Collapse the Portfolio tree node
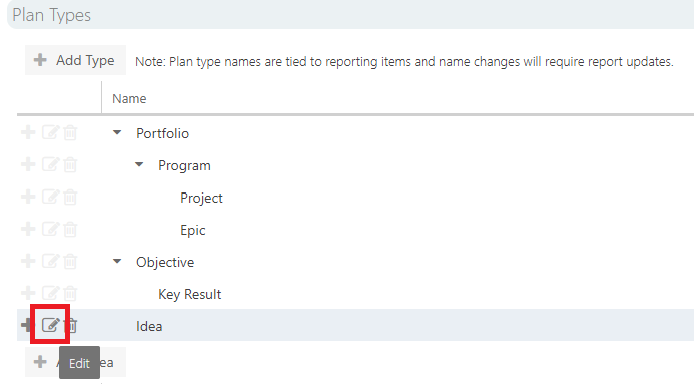The height and width of the screenshot is (384, 694). tap(117, 132)
